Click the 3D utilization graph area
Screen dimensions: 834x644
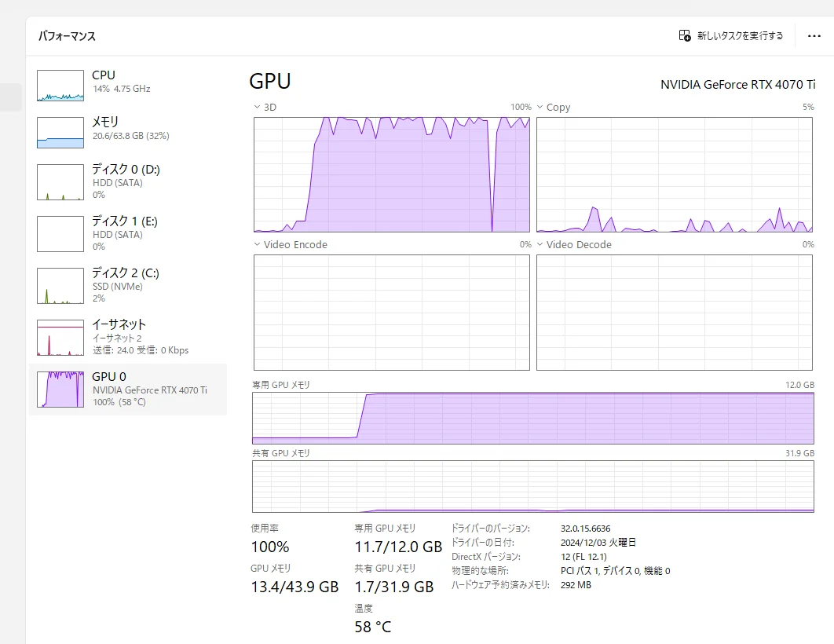pyautogui.click(x=391, y=174)
